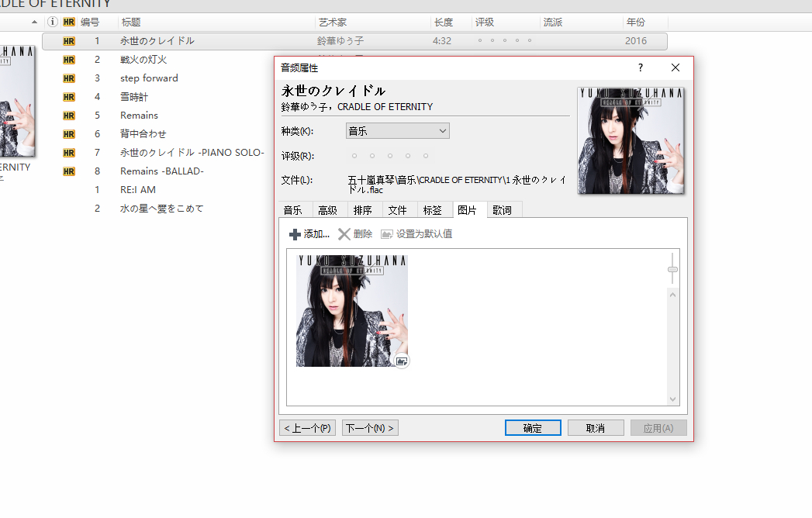Click scroll down arrow in picture list
The height and width of the screenshot is (518, 812).
click(672, 399)
